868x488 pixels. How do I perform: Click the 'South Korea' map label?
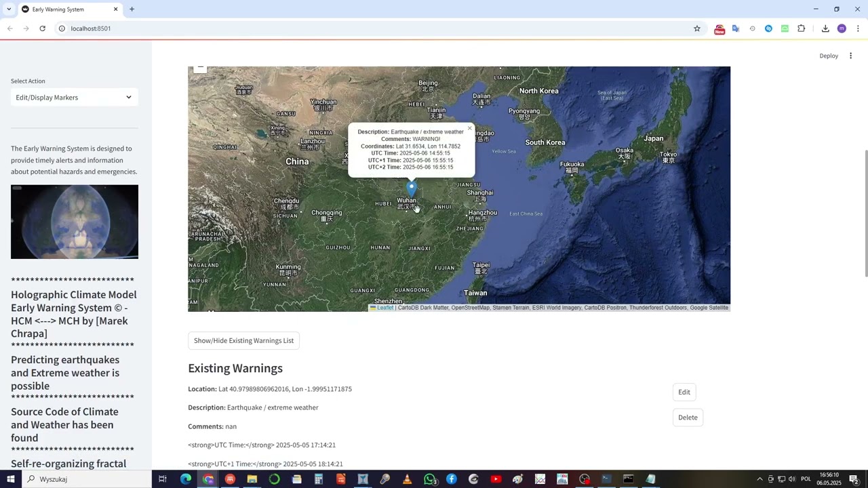click(545, 142)
